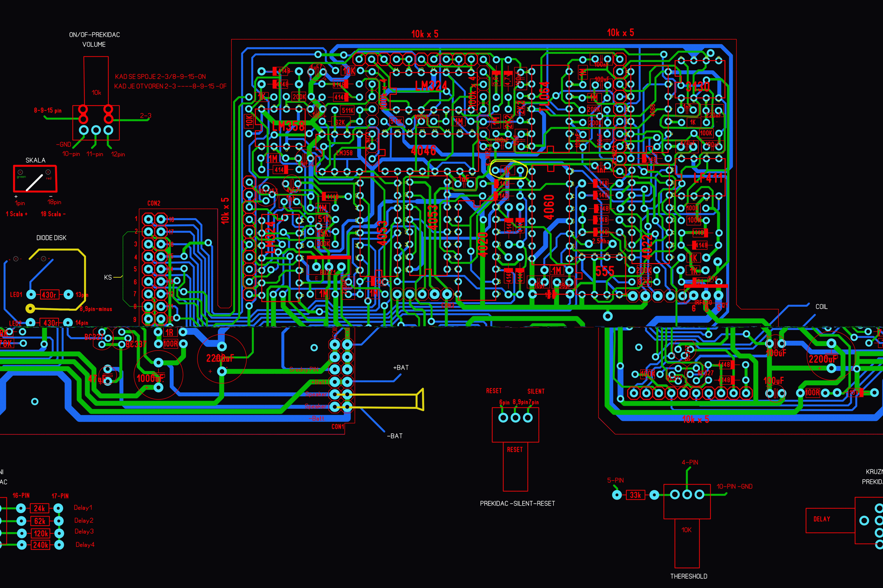
Task: Click the RESET switch box label
Action: (x=514, y=450)
